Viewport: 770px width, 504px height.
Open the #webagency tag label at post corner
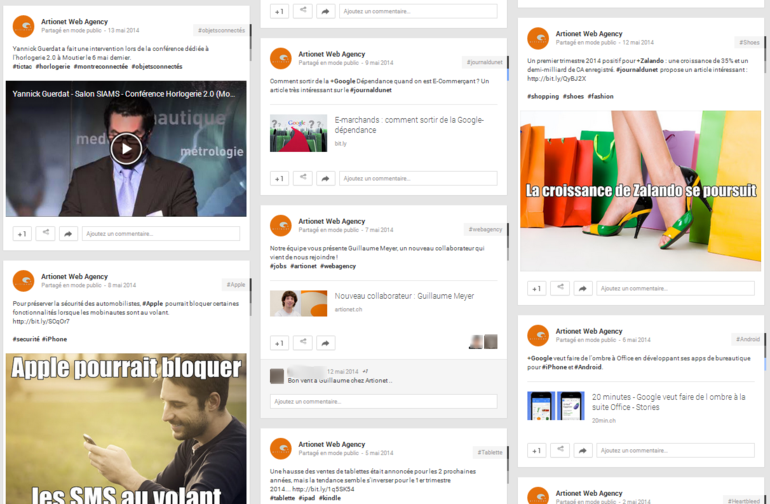pos(485,229)
